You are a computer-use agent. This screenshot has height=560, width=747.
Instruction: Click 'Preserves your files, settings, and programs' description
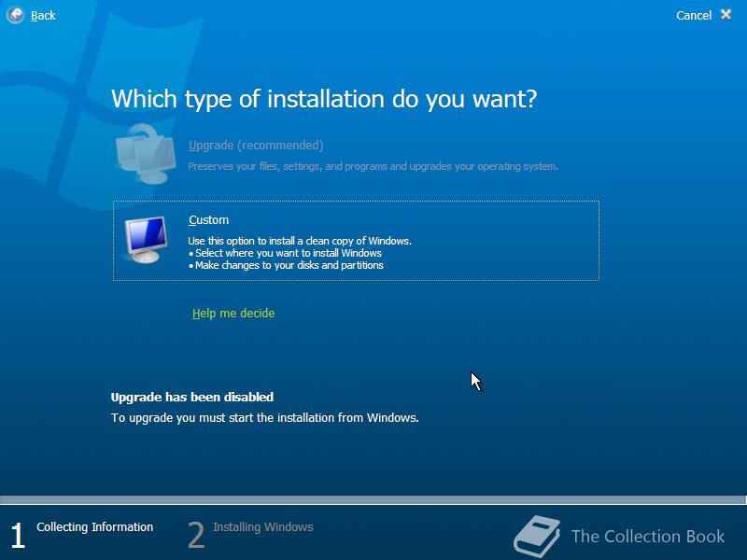pyautogui.click(x=373, y=166)
